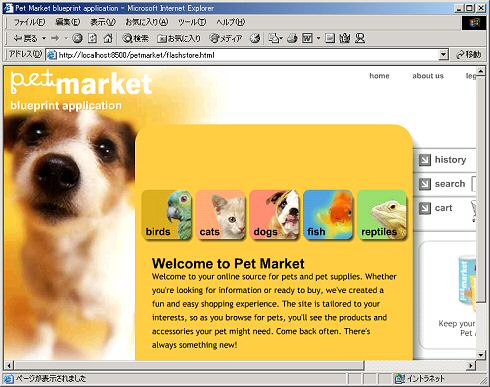Viewport: 490px width, 387px height.
Task: Expand the search panel arrow icon
Action: [x=425, y=184]
